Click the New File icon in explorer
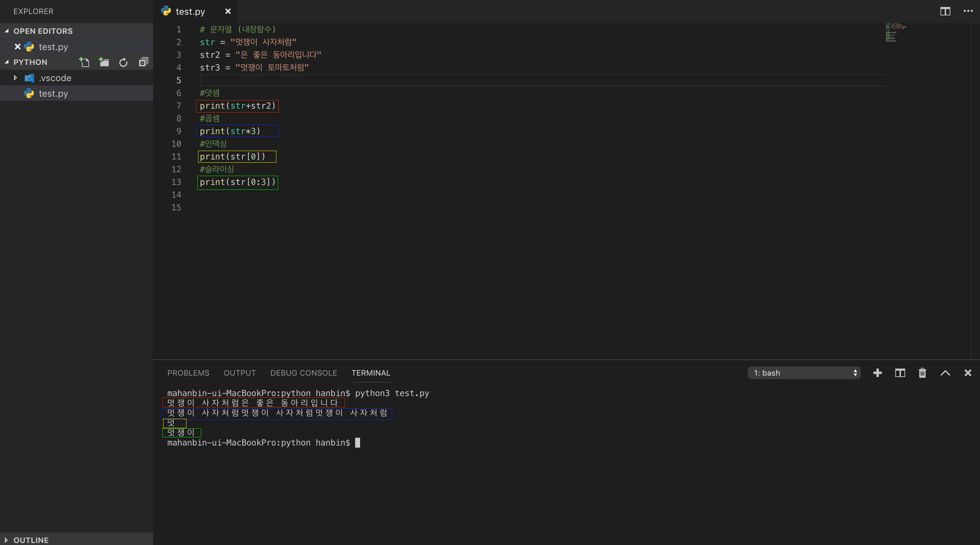This screenshot has height=545, width=980. click(84, 62)
